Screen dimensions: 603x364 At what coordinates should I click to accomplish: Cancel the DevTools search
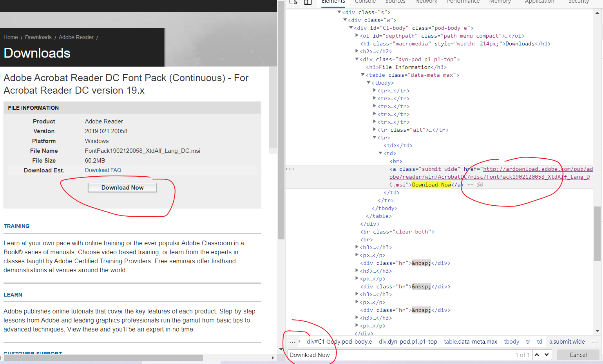(578, 355)
